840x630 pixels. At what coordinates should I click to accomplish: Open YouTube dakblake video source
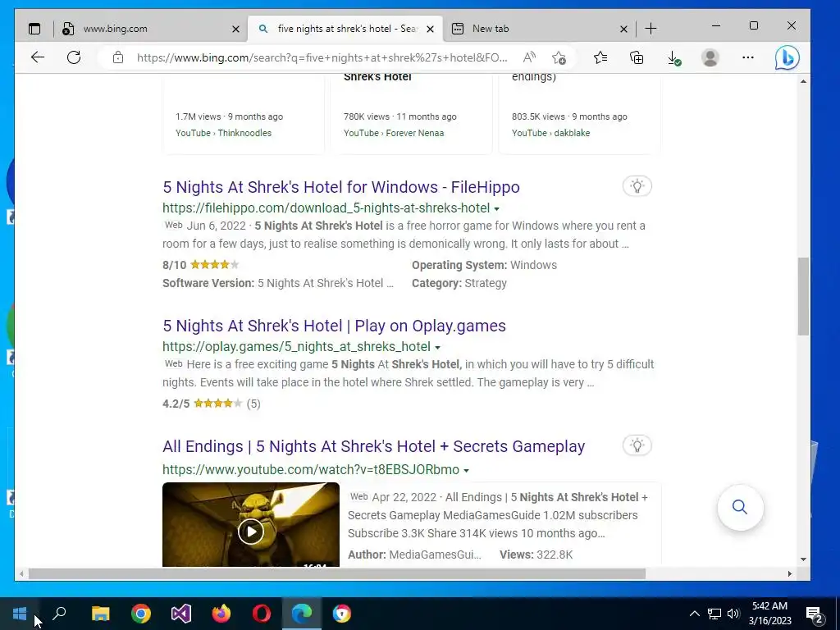(x=550, y=133)
